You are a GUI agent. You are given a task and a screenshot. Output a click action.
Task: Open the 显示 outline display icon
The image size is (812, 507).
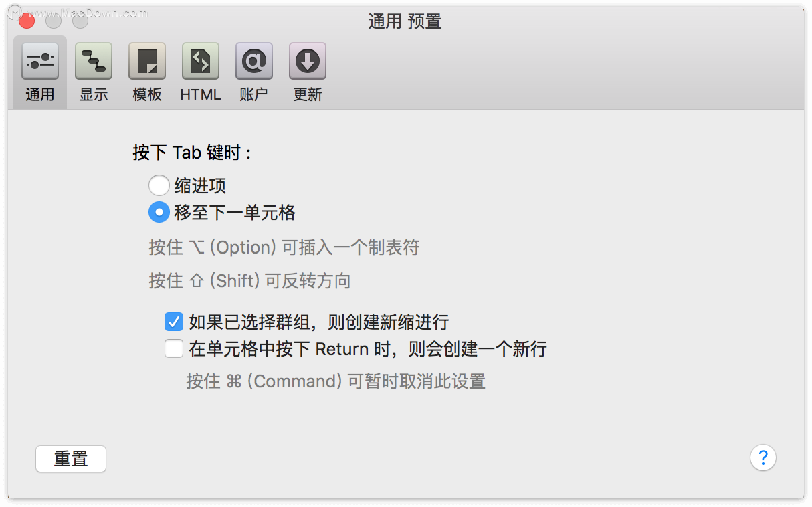pyautogui.click(x=94, y=62)
